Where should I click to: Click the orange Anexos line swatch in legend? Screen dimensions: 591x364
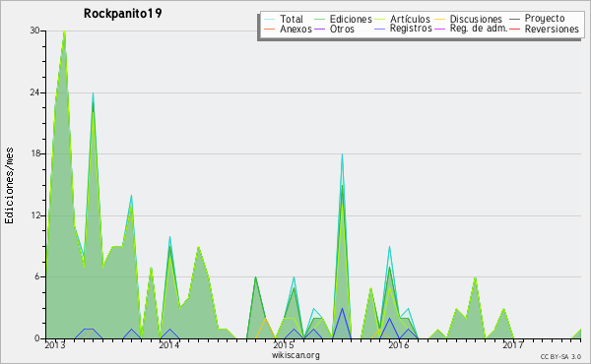coord(270,29)
